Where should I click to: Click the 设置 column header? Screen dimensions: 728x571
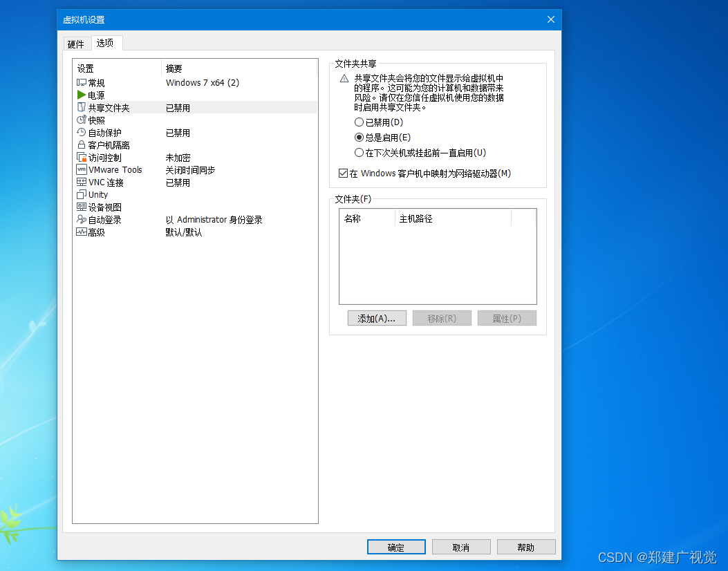118,68
